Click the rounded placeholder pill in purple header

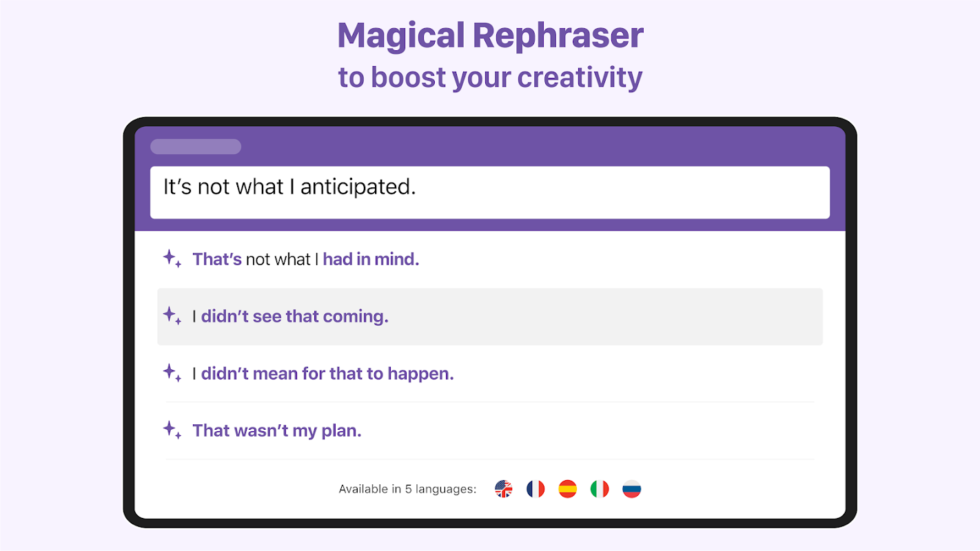[196, 147]
